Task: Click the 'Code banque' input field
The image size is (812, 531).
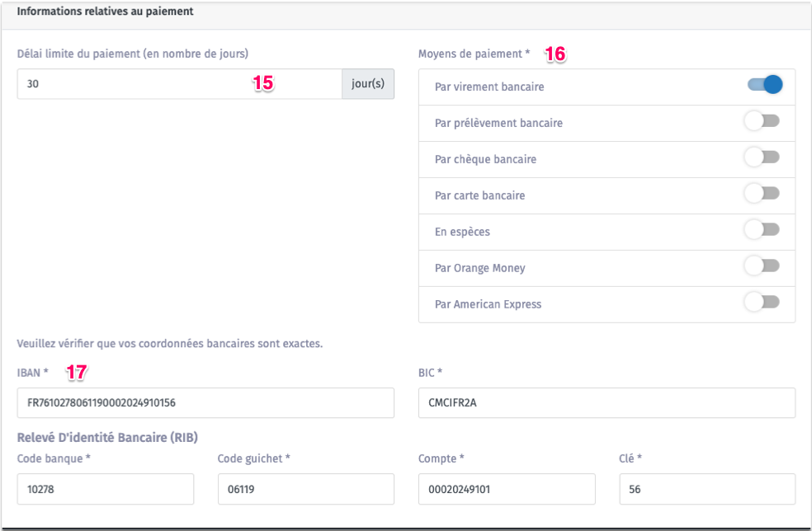Action: point(105,489)
